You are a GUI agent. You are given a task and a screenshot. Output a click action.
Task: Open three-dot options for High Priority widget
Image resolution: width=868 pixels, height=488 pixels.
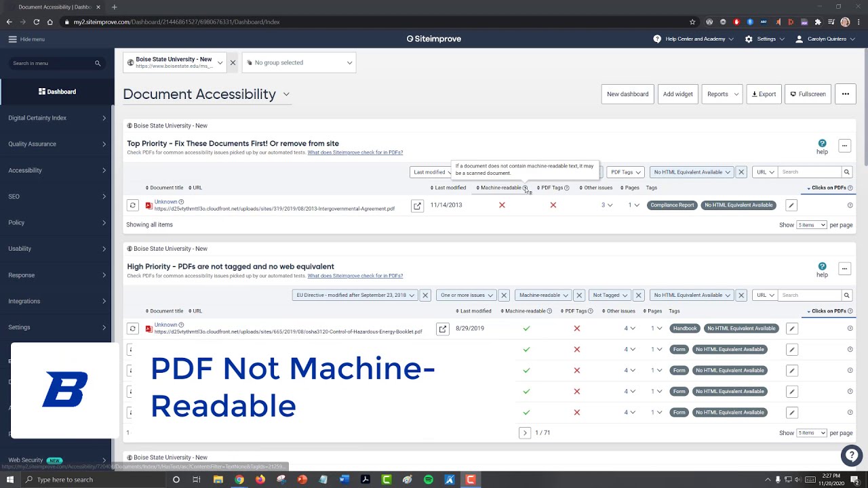coord(844,269)
